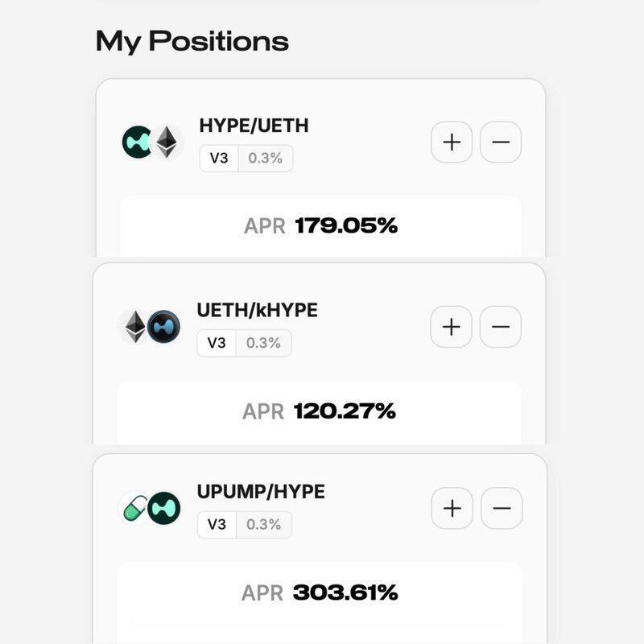Remove liquidity from UETH/kHYPE with minus
644x644 pixels.
pyautogui.click(x=501, y=327)
